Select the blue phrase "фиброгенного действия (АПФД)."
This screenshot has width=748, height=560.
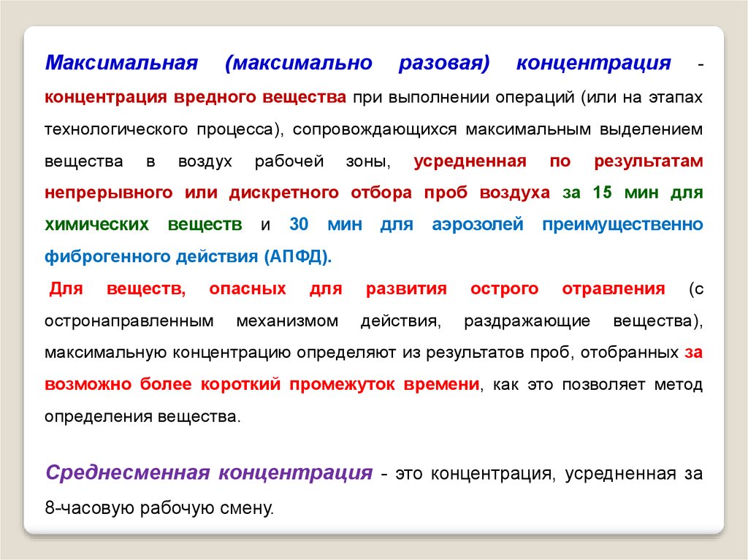(188, 256)
